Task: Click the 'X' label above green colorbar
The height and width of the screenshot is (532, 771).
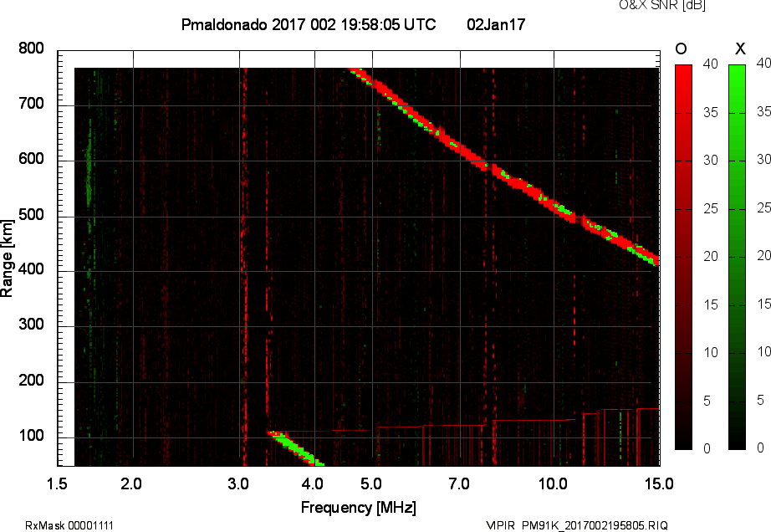Action: coord(740,49)
